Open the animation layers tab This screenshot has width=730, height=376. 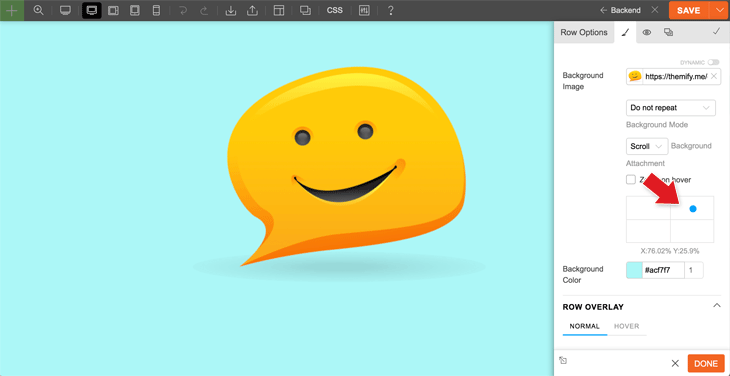click(668, 32)
